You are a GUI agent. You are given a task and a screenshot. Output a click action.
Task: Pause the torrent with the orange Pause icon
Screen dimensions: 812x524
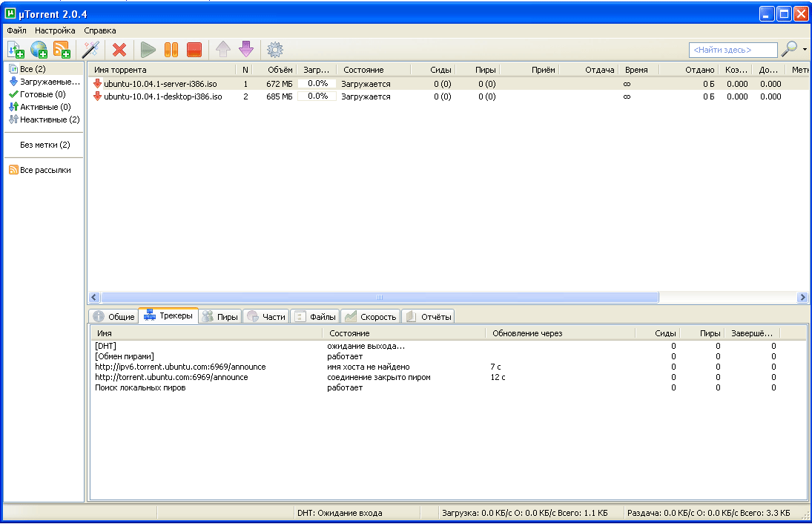171,50
